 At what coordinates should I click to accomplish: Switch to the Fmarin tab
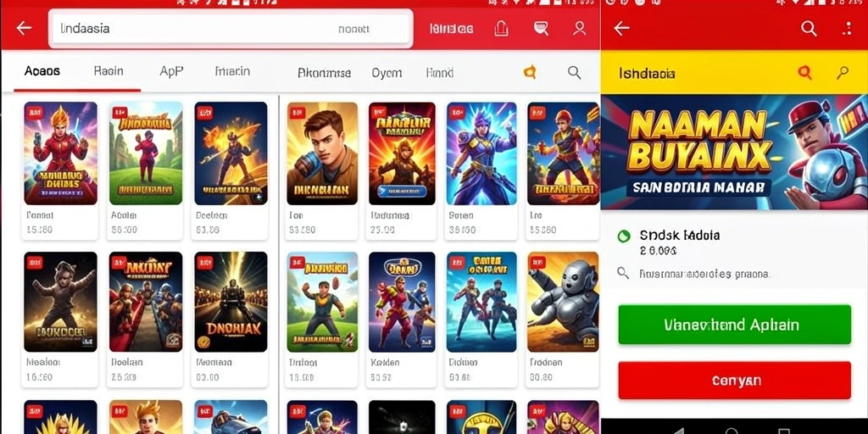pos(232,71)
